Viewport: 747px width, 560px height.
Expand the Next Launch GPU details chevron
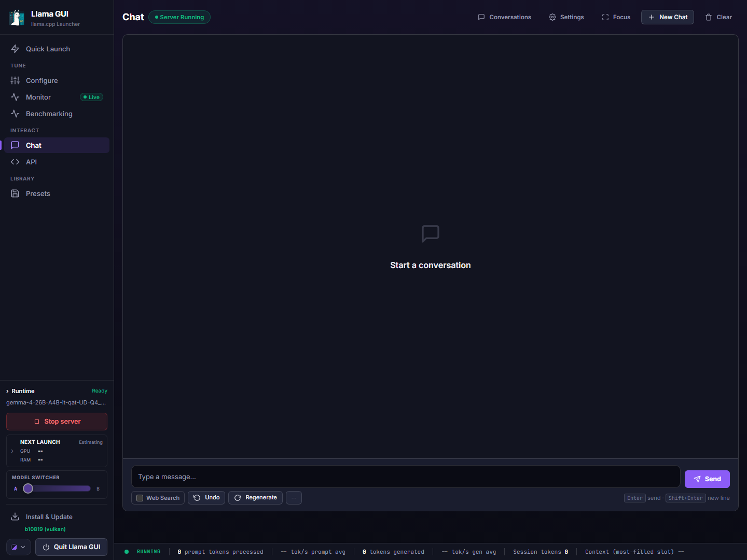12,451
